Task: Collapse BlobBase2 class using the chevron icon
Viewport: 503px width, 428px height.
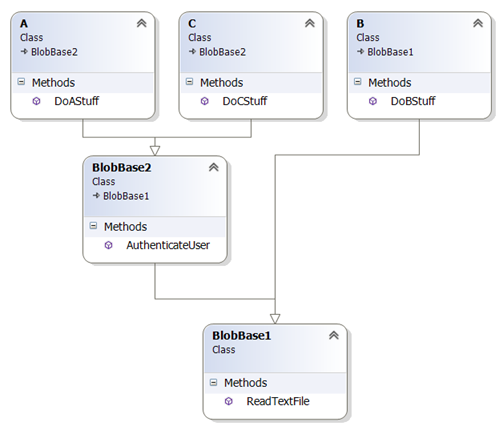Action: coord(214,167)
